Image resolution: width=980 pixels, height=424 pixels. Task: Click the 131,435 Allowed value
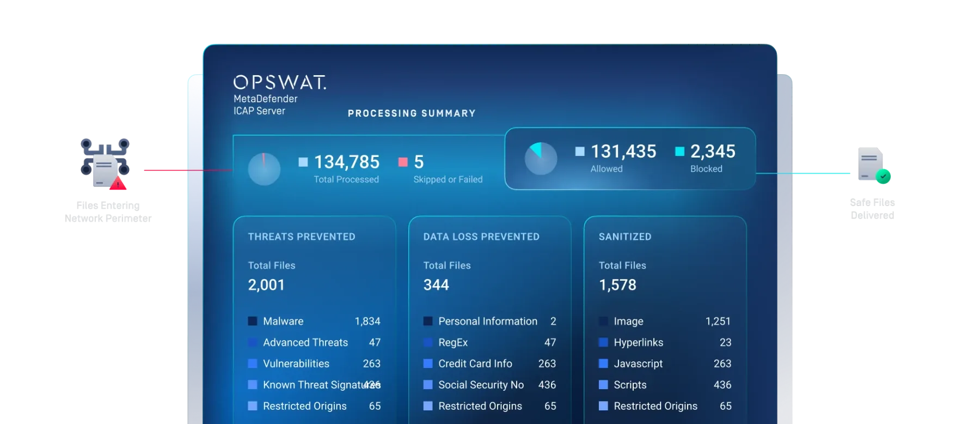click(623, 152)
